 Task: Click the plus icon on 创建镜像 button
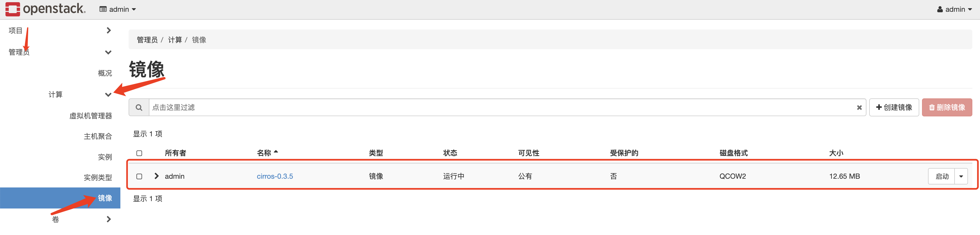[x=878, y=107]
